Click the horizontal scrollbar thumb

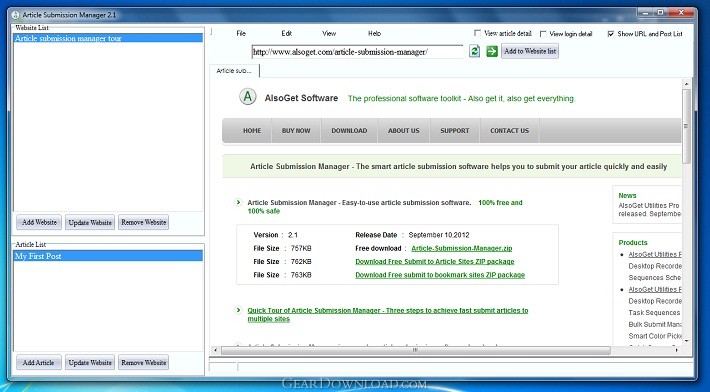pos(415,350)
